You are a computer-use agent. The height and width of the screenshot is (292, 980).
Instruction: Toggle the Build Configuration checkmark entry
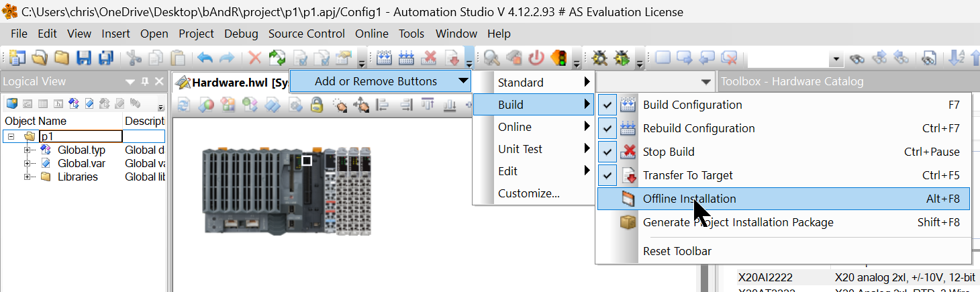point(784,105)
